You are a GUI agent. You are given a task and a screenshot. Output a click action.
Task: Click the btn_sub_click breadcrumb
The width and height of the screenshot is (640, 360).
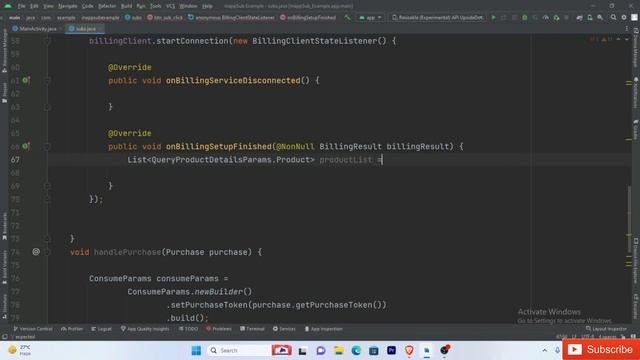tap(165, 18)
